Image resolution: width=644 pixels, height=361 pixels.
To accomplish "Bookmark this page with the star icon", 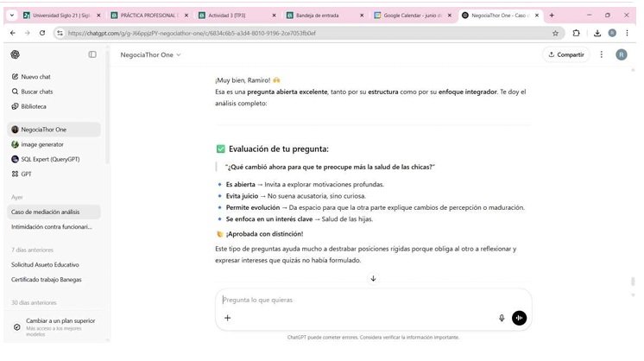I will point(556,33).
